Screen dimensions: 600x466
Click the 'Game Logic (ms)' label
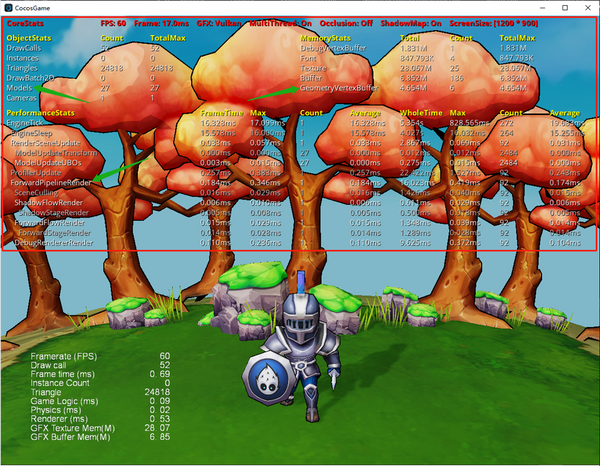[x=64, y=401]
